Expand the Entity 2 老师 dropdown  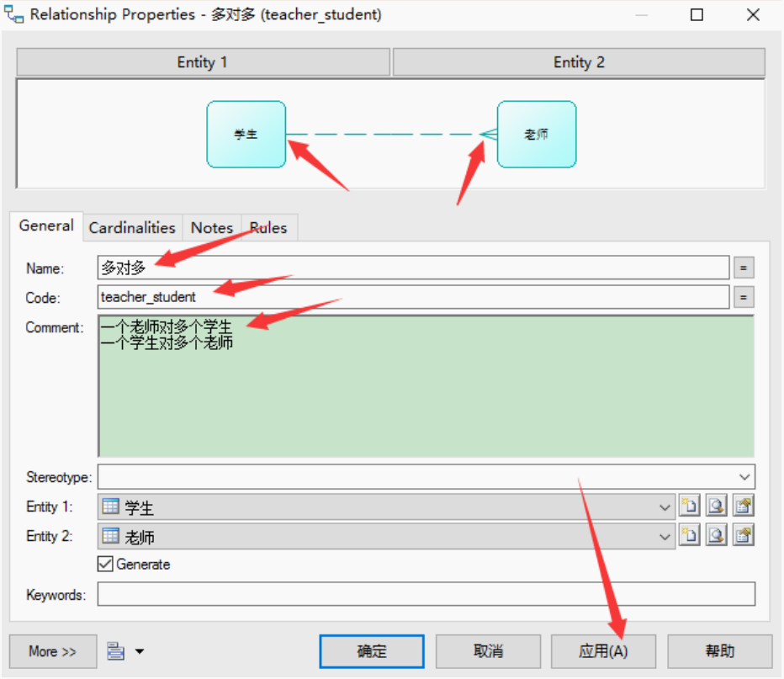665,537
